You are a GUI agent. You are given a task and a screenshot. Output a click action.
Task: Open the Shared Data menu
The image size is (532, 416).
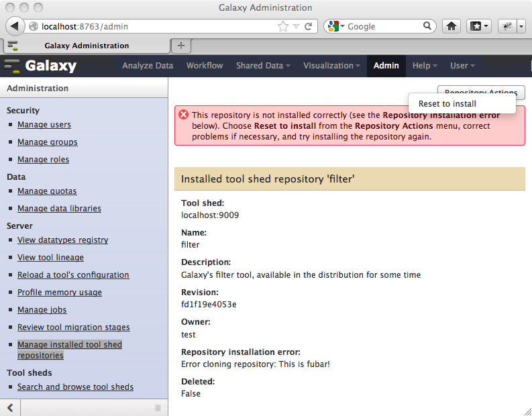[x=263, y=66]
